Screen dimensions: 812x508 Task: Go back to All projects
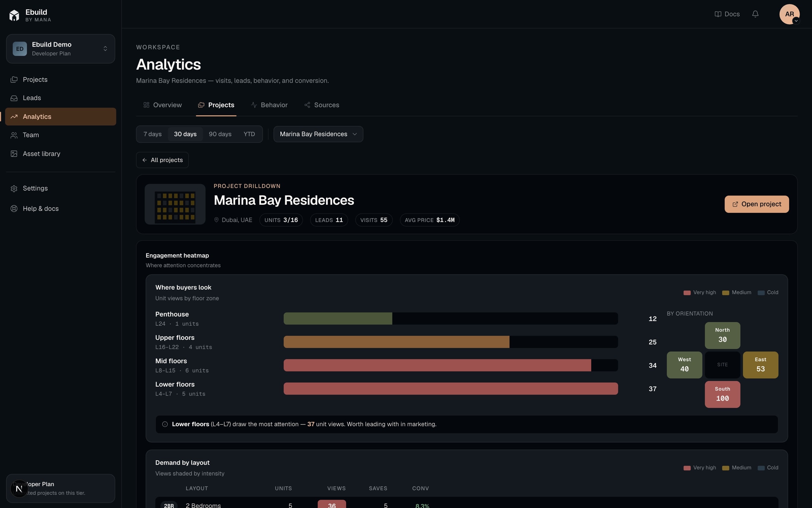coord(162,160)
